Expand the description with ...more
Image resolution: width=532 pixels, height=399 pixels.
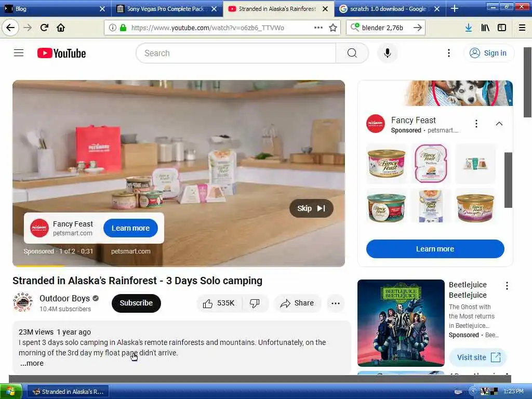tap(32, 363)
